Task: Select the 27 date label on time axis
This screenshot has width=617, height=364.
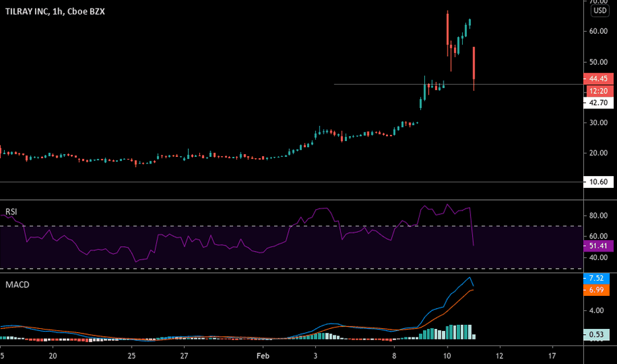Action: [x=184, y=356]
